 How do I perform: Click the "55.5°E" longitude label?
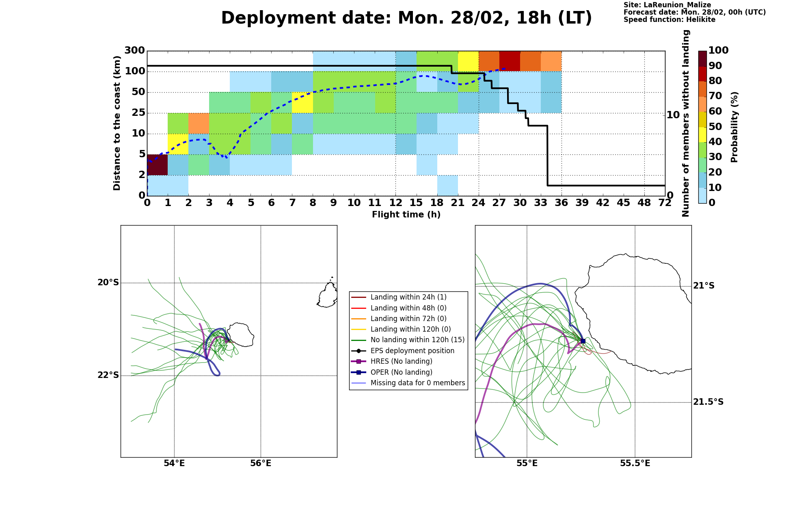click(x=635, y=463)
